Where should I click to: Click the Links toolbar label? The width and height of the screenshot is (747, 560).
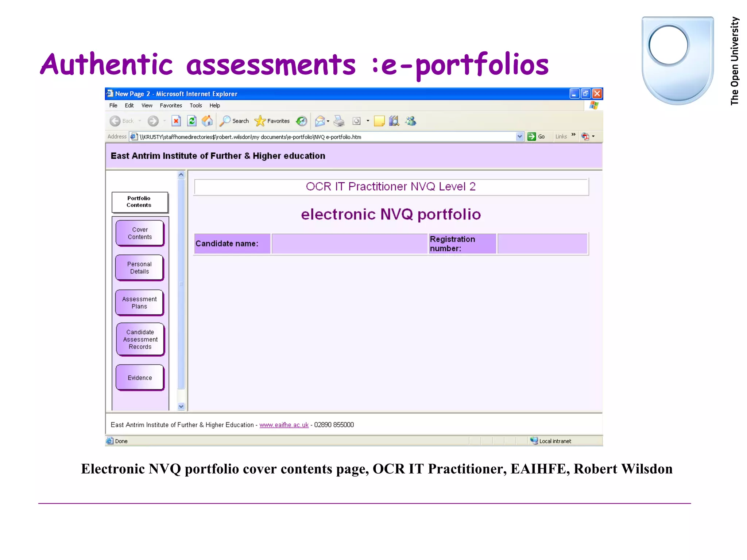click(561, 137)
